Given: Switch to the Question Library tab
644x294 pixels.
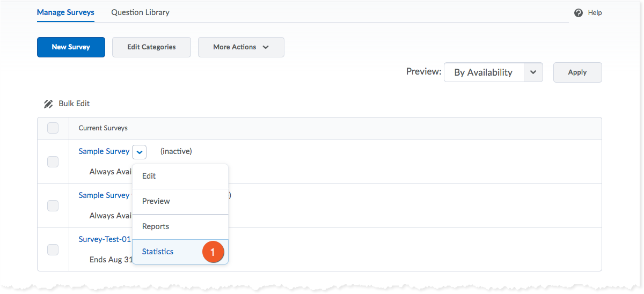Looking at the screenshot, I should pyautogui.click(x=140, y=12).
